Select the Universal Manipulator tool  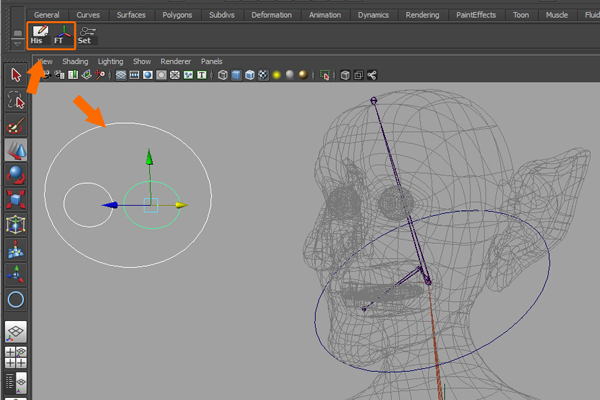coord(16,224)
